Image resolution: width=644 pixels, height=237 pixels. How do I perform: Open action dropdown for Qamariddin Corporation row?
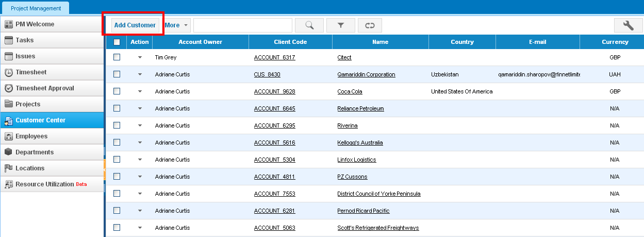pyautogui.click(x=140, y=75)
